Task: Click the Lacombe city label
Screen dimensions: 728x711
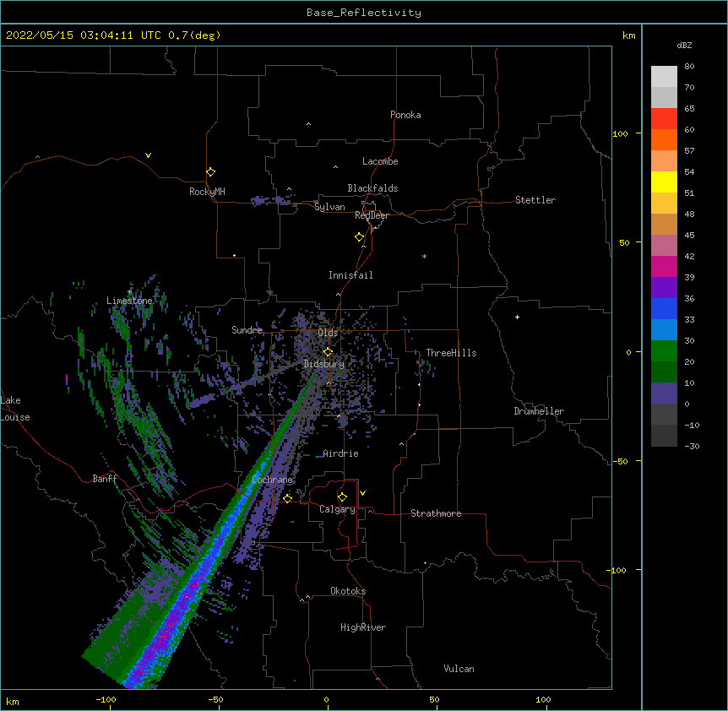Action: [x=380, y=161]
